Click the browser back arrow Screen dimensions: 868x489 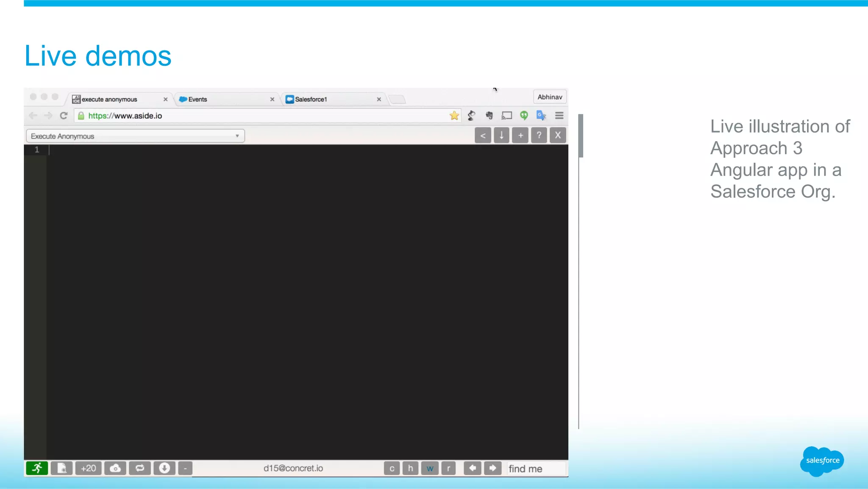point(33,115)
